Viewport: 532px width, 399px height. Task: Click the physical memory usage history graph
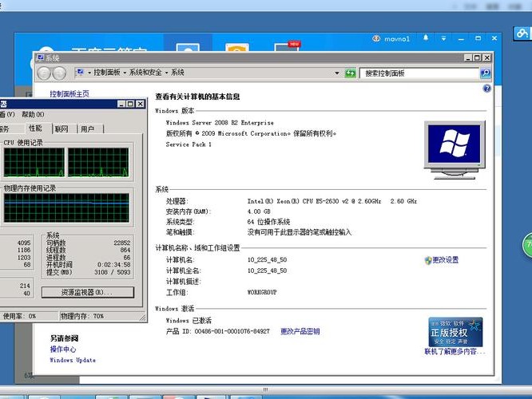pos(67,208)
